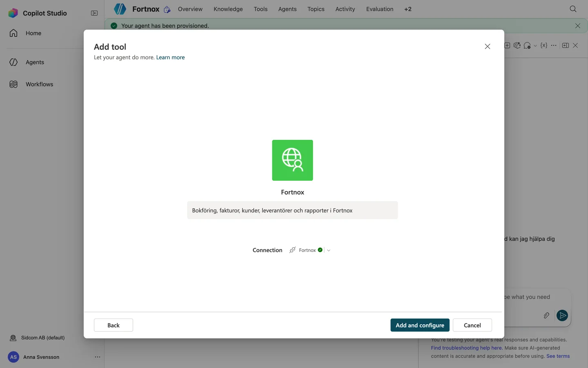Image resolution: width=588 pixels, height=368 pixels.
Task: Close the Add tool dialog with X
Action: (x=487, y=47)
